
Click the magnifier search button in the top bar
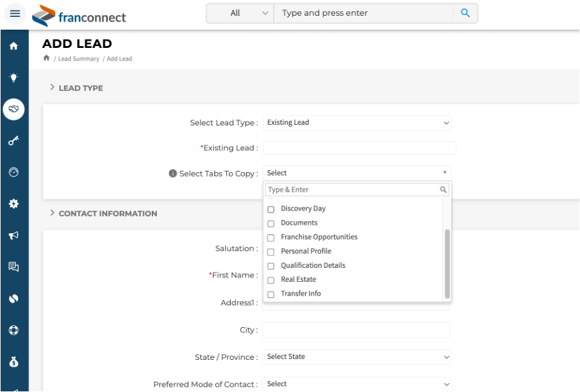pos(465,13)
